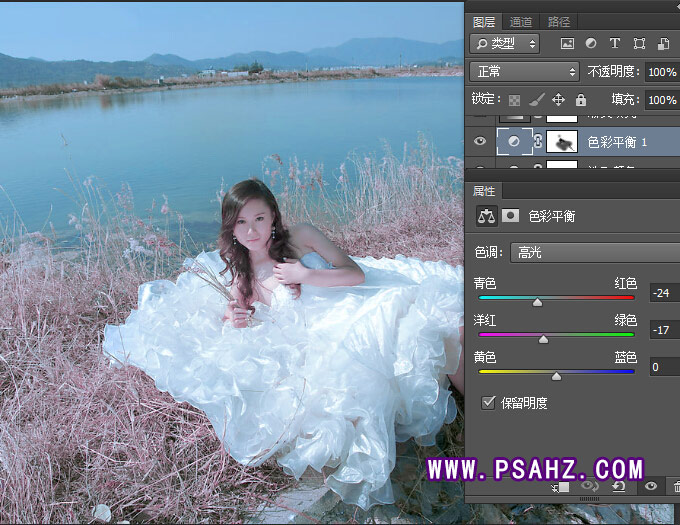Filter layers by pixel image icon
The width and height of the screenshot is (680, 525).
point(567,44)
